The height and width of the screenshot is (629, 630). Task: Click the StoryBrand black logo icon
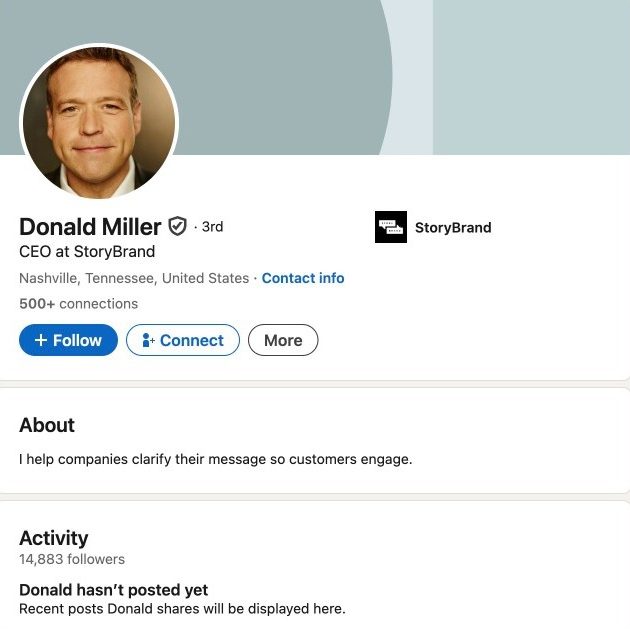pos(391,227)
